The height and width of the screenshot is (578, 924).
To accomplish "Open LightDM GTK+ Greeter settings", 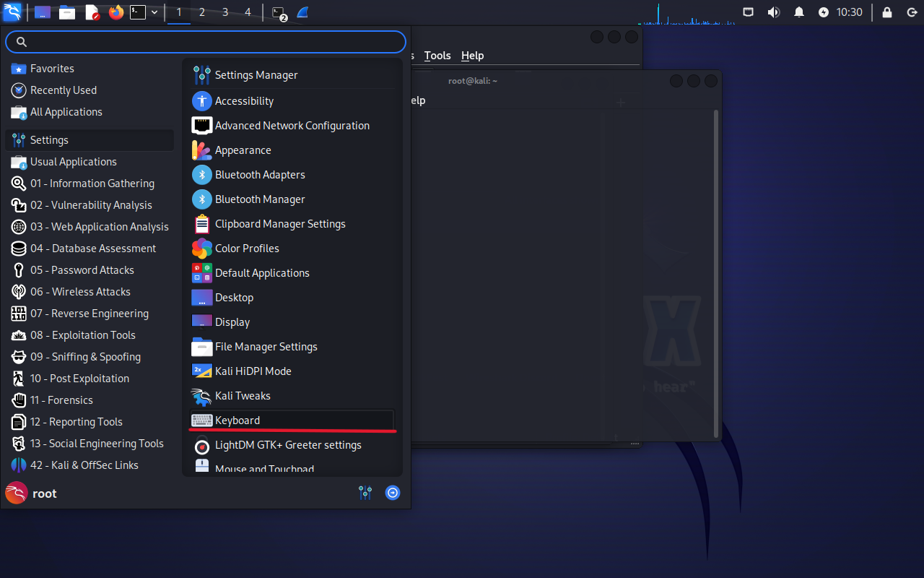I will [292, 445].
